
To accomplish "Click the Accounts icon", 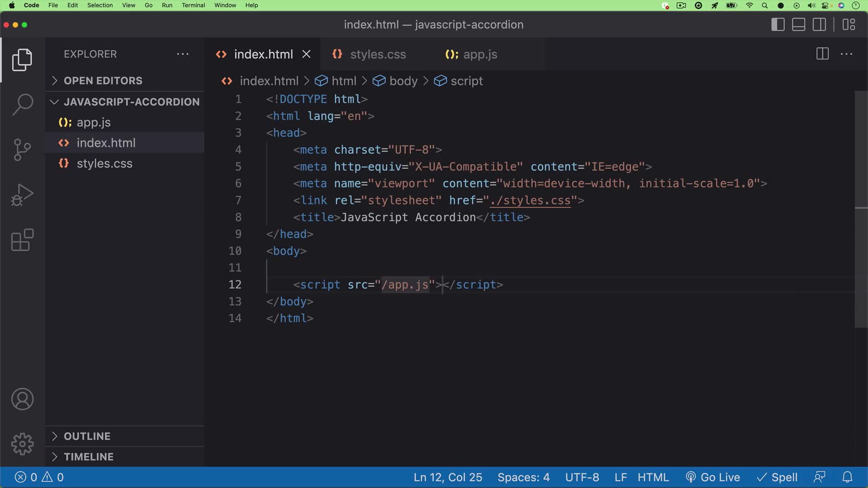I will pos(22,399).
